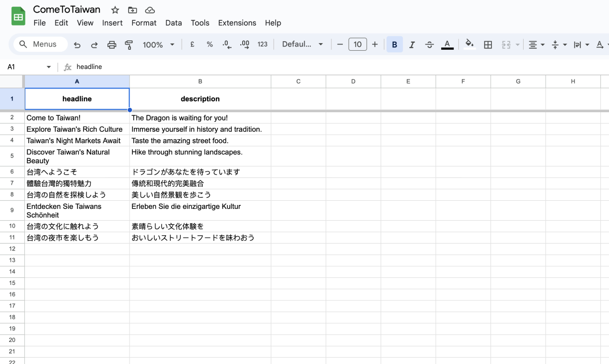Expand the Name box A1 dropdown

[48, 67]
